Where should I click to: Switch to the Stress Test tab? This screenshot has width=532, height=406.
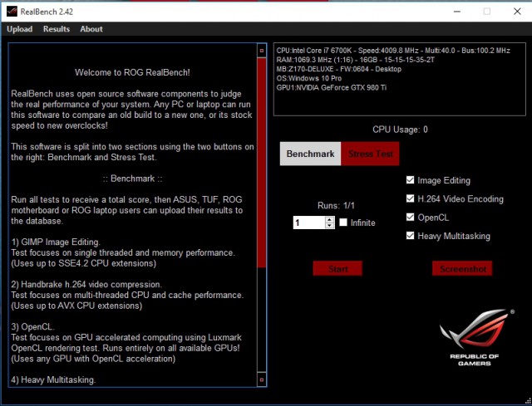tap(370, 154)
